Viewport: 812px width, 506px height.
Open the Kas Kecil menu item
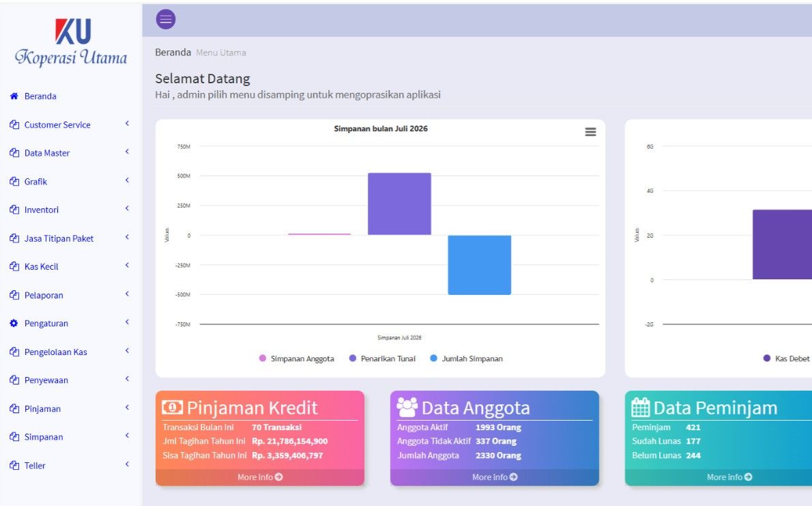(42, 266)
